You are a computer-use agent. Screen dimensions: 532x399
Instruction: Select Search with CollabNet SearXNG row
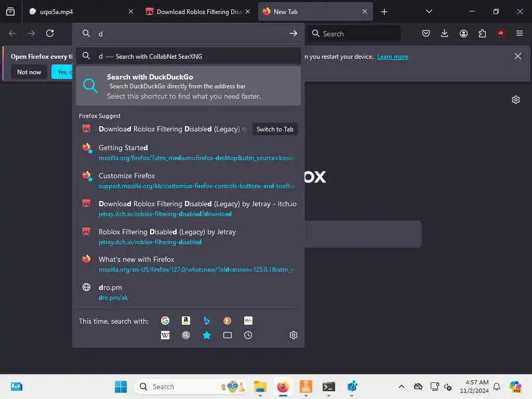(x=188, y=56)
